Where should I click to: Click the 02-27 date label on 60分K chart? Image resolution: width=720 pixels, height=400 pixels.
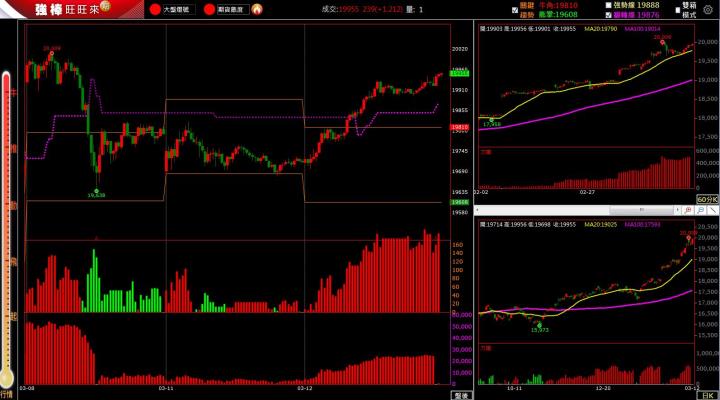(587, 192)
